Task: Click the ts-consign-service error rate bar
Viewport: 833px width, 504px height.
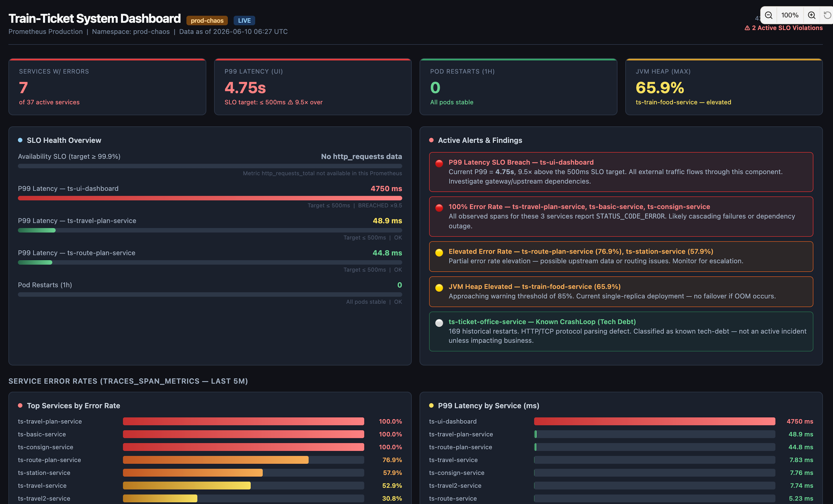Action: point(244,447)
